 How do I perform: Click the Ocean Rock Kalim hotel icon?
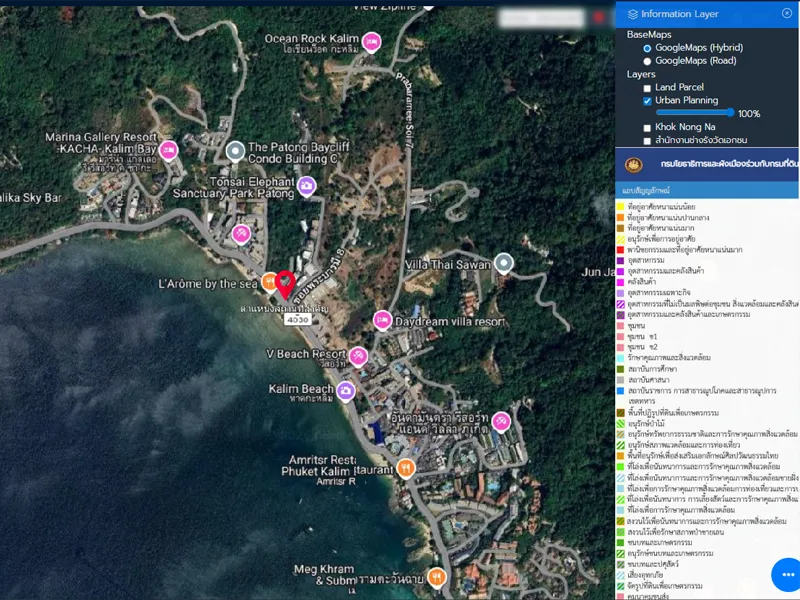click(372, 42)
